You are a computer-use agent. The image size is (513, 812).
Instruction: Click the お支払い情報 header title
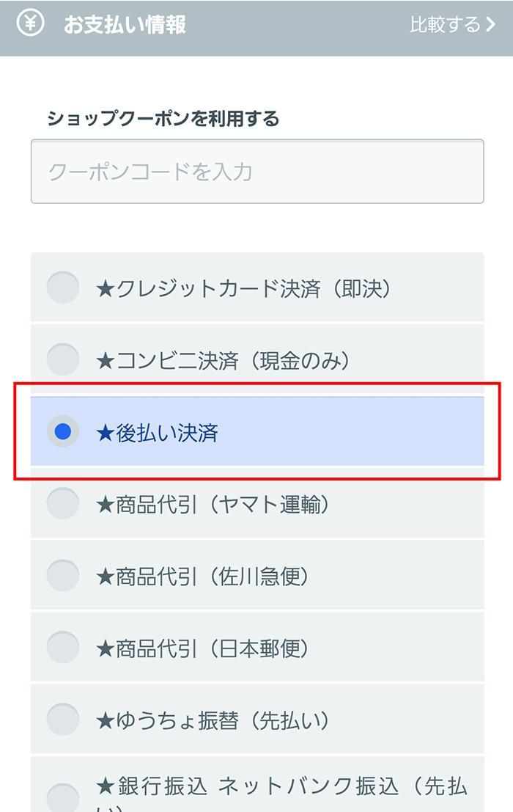coord(125,24)
